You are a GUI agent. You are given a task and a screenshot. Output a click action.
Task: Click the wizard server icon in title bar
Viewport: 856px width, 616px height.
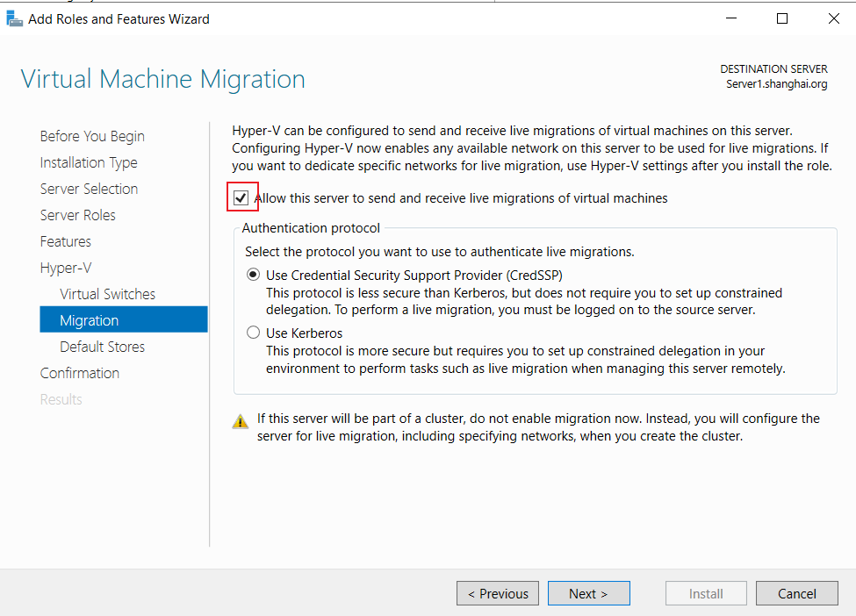pos(15,19)
